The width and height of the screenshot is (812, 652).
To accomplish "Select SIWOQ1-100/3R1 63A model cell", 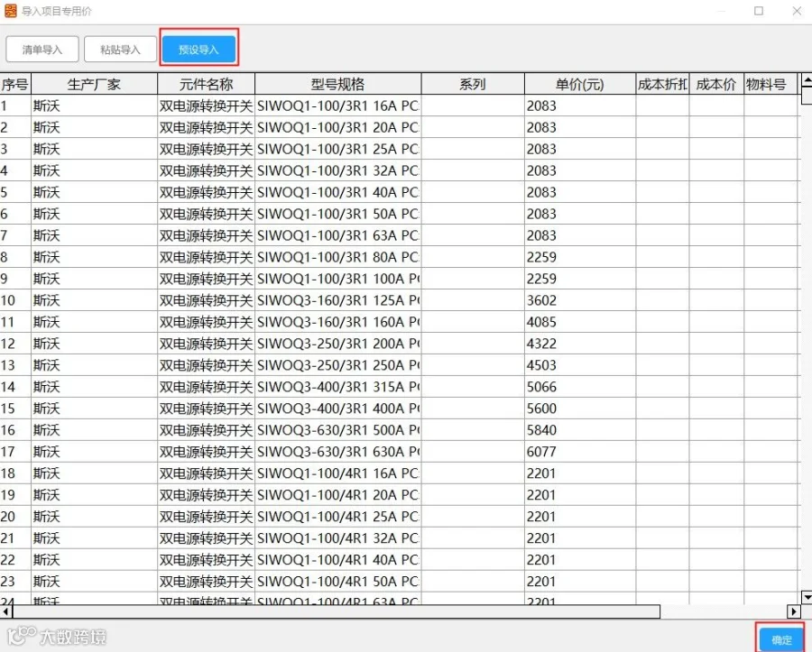I will (337, 235).
